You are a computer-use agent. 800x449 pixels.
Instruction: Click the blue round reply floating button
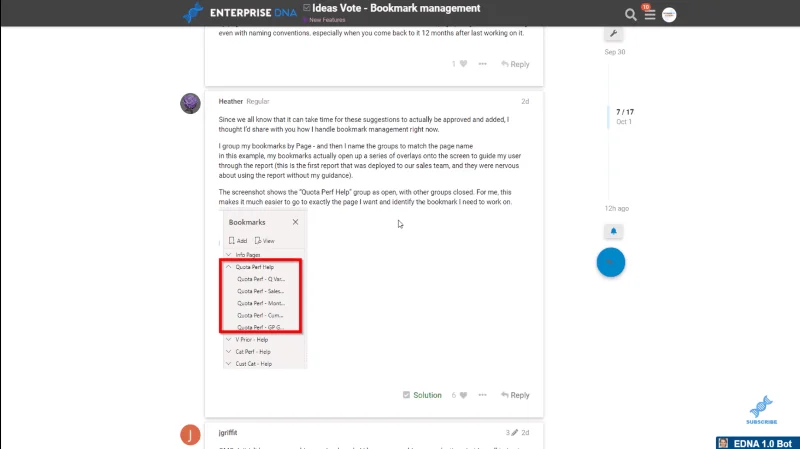click(611, 262)
